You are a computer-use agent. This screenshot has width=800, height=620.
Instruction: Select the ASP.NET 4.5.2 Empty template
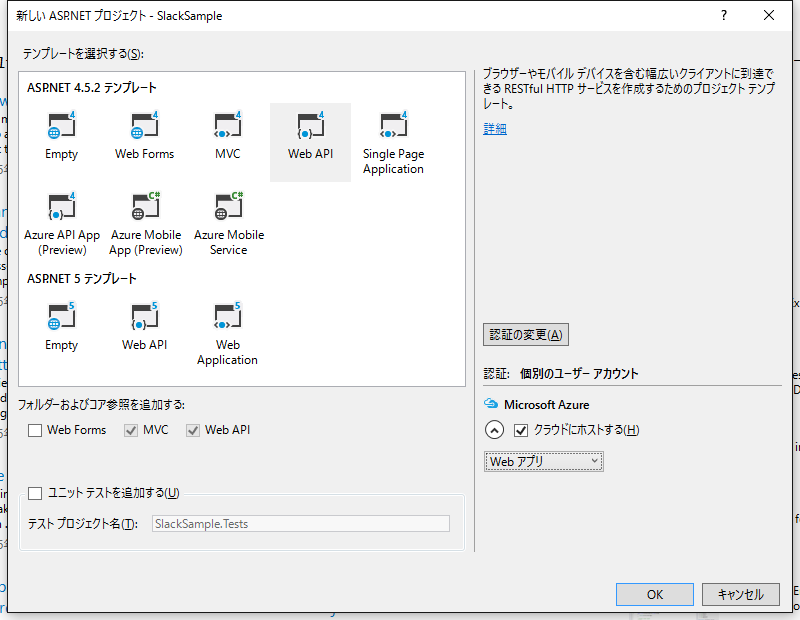(x=61, y=136)
